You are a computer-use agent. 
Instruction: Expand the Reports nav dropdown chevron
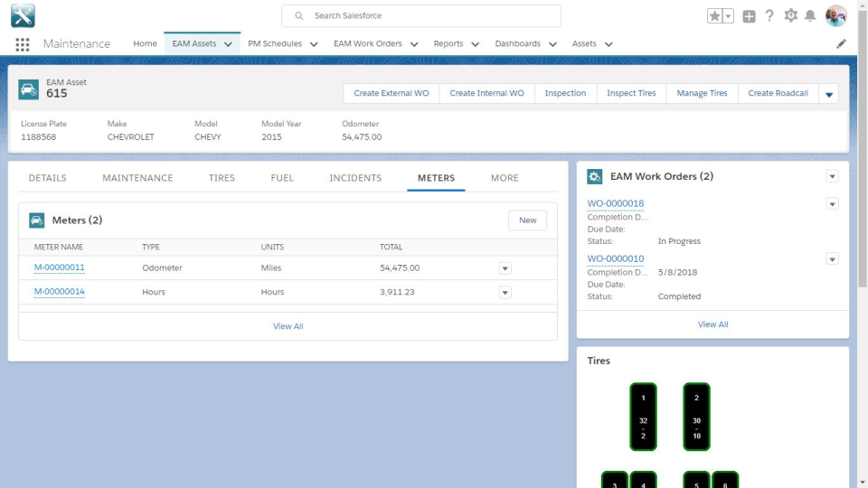point(475,44)
